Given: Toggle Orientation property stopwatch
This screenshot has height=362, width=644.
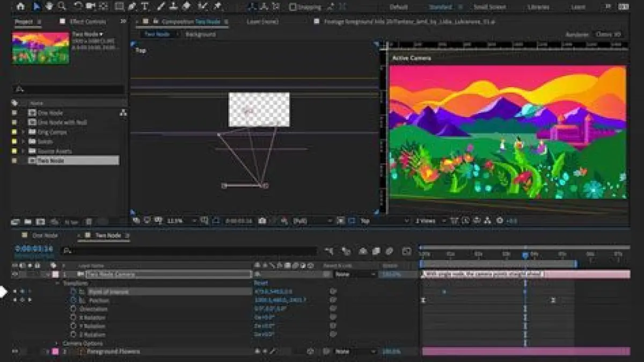Looking at the screenshot, I should click(74, 309).
